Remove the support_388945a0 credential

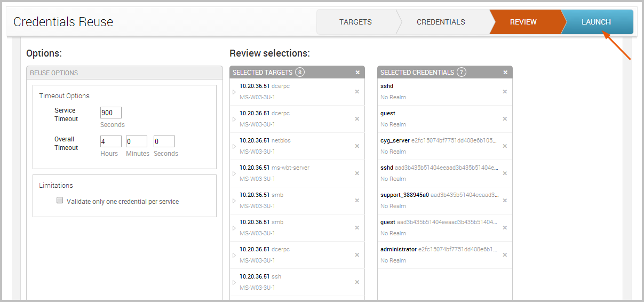point(505,201)
